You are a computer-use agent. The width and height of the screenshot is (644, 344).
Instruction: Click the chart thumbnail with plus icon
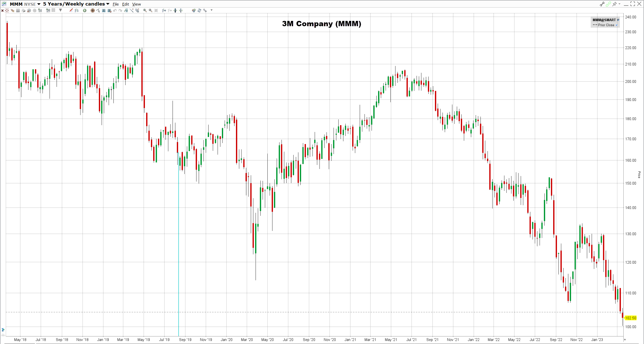48,10
